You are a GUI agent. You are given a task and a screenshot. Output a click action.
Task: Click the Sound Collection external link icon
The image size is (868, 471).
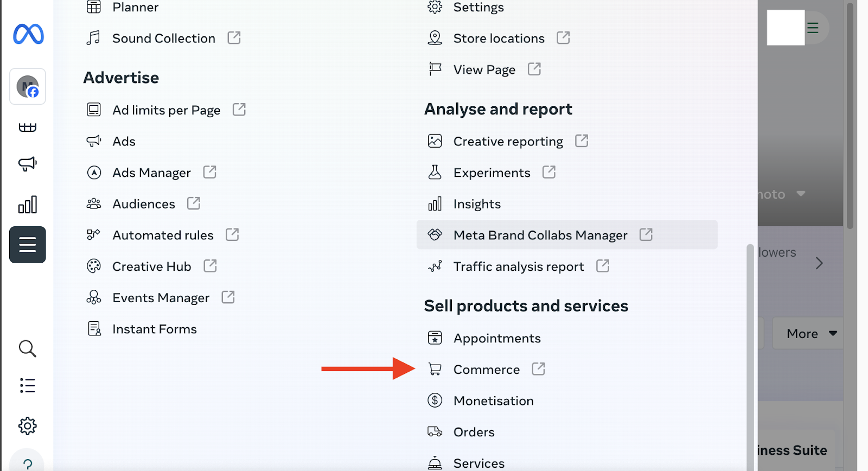click(x=234, y=38)
